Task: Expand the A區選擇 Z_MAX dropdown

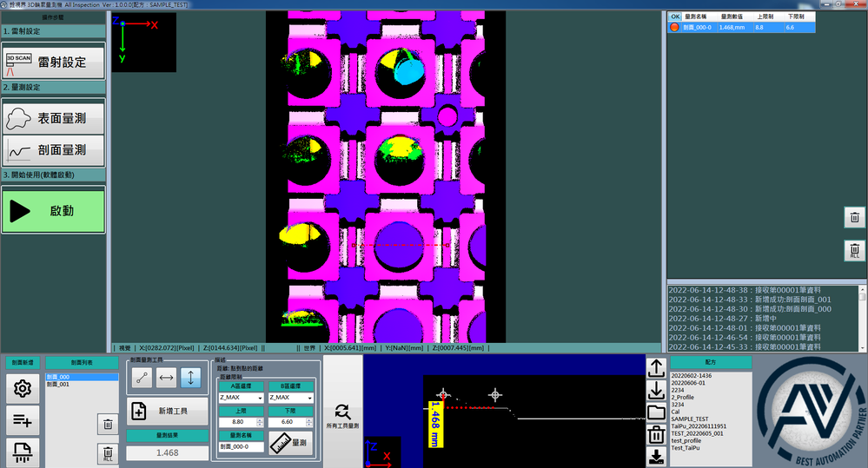Action: 259,398
